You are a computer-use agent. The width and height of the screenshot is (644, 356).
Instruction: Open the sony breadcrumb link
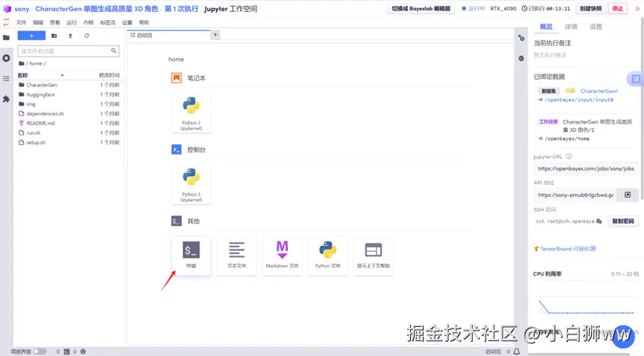(x=22, y=9)
